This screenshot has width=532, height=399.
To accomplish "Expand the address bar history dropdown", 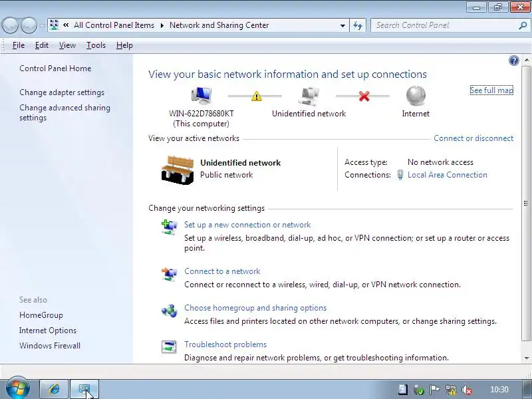I will 342,25.
